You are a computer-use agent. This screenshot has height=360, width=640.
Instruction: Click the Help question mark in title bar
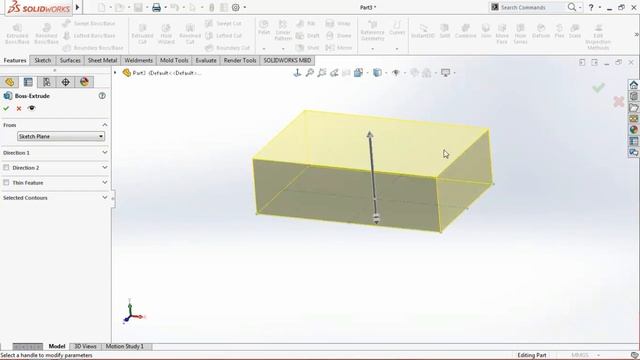pos(591,7)
